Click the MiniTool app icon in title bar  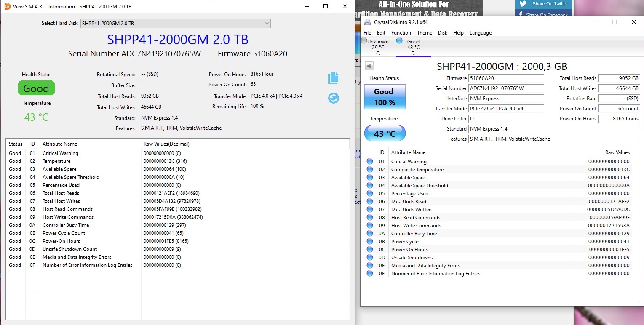pyautogui.click(x=7, y=6)
